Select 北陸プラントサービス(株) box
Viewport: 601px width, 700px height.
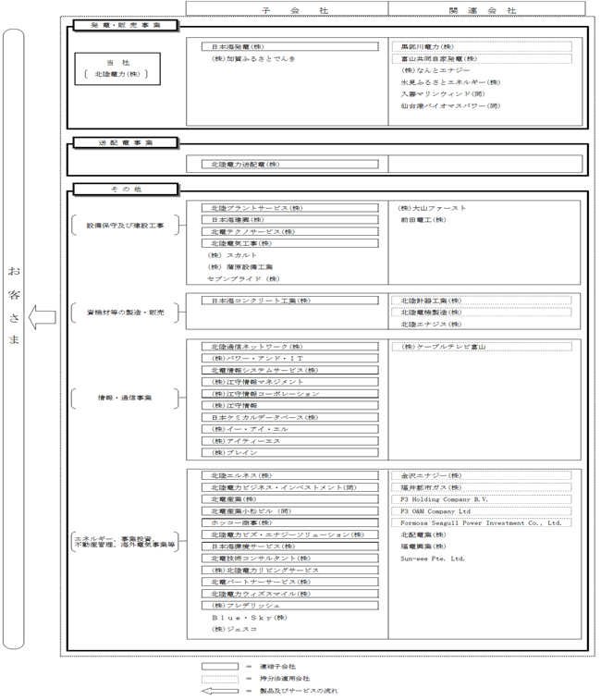pos(289,208)
